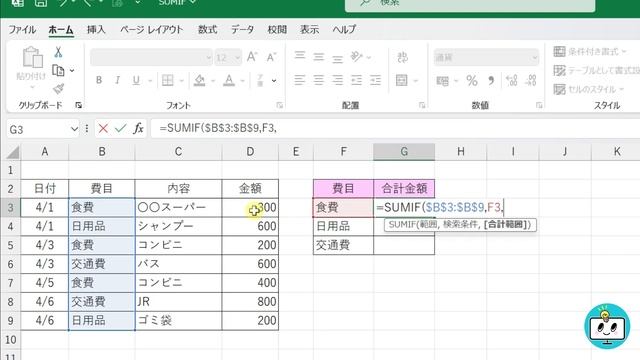Screen dimensions: 640x360
Task: Open セルのスタイル cell styles
Action: pos(589,89)
